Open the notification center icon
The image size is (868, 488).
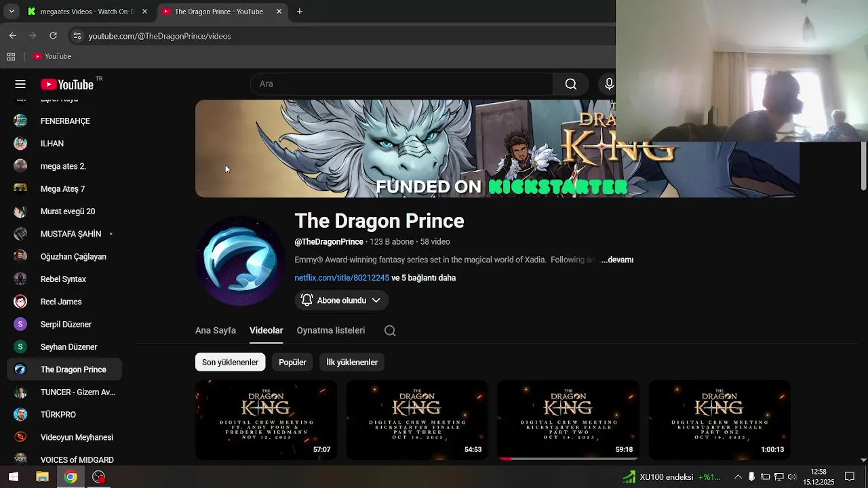(x=850, y=476)
